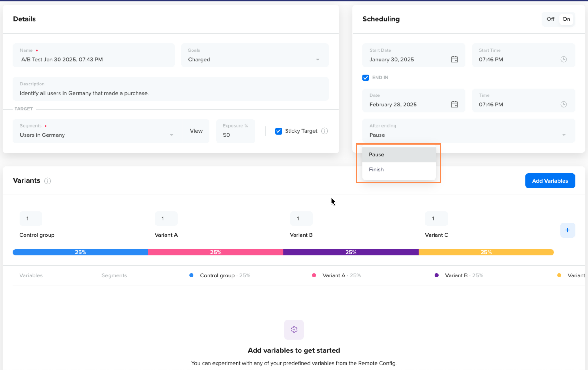Click the Scheduling section heading

pyautogui.click(x=381, y=19)
